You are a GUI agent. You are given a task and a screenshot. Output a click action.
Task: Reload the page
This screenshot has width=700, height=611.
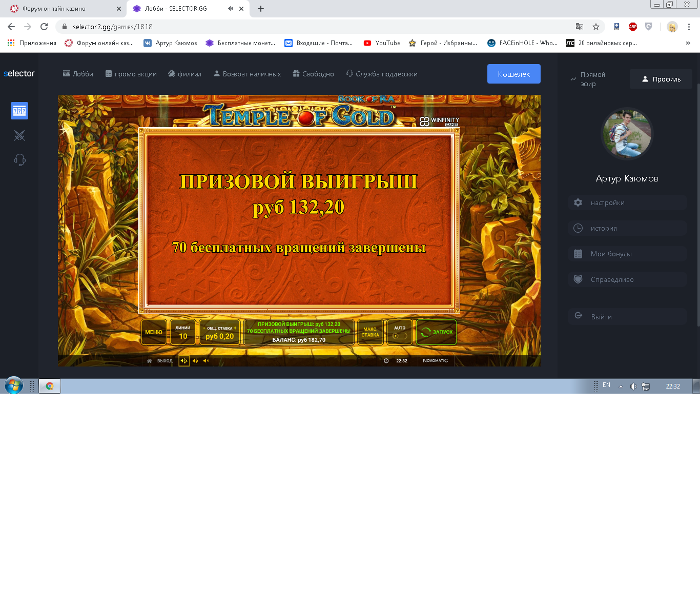click(44, 27)
